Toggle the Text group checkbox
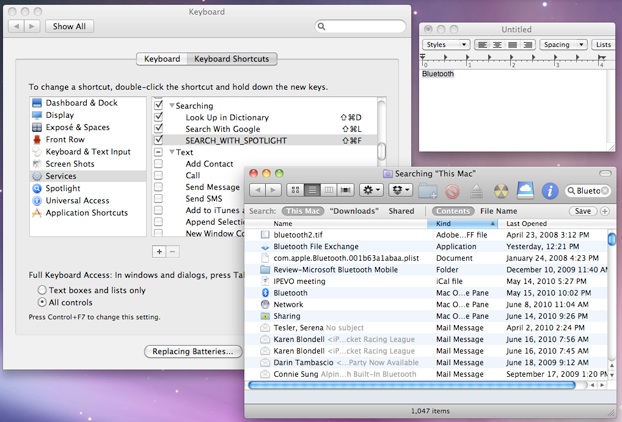 158,152
